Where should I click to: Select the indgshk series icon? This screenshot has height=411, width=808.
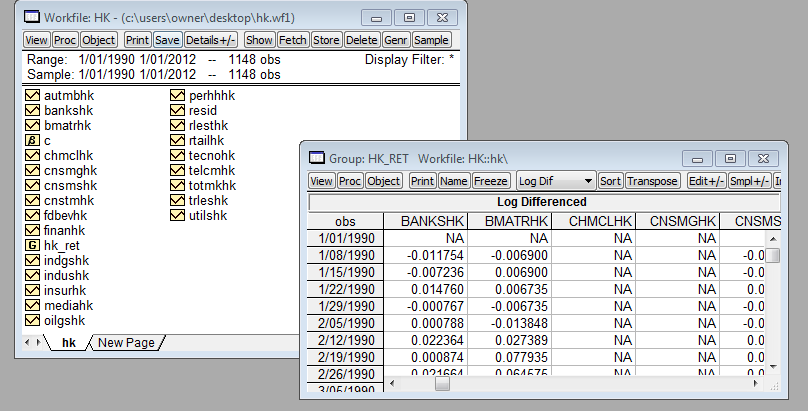(x=32, y=260)
